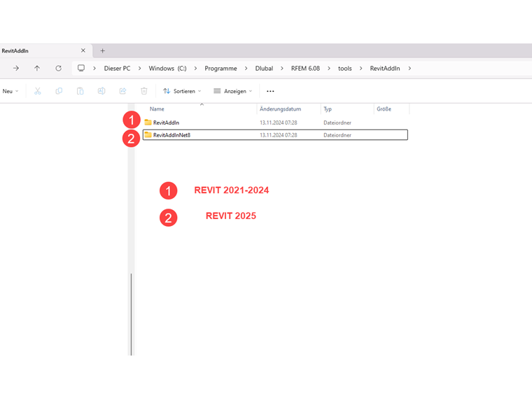Click the RevitAddInNet8 folder icon

[x=148, y=134]
